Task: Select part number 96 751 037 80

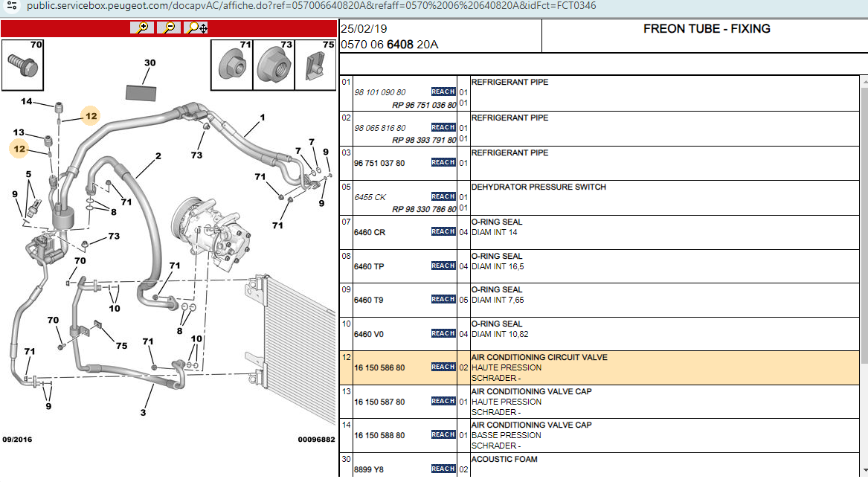Action: [379, 163]
